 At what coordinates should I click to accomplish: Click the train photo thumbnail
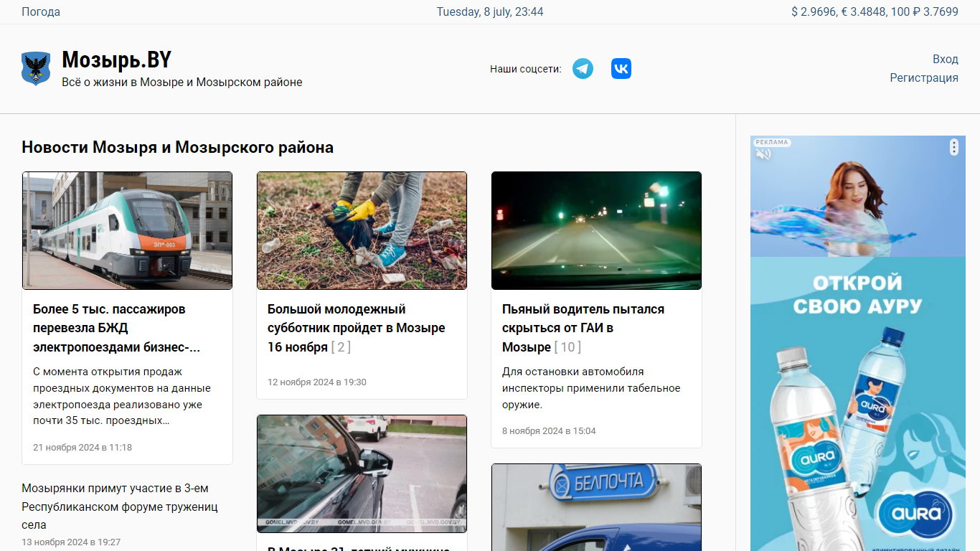coord(127,230)
